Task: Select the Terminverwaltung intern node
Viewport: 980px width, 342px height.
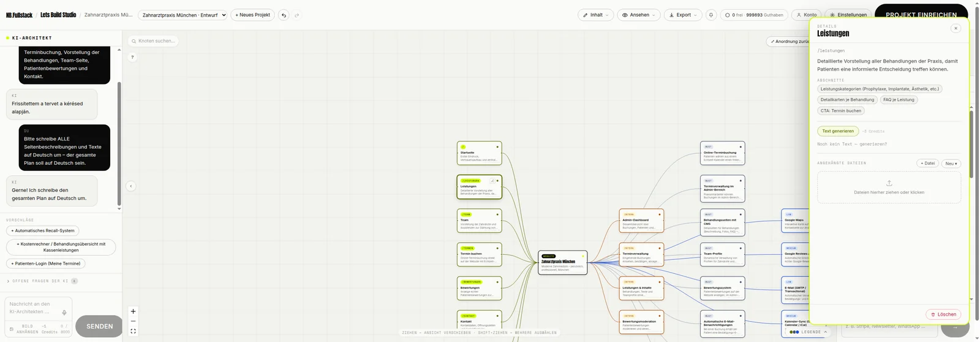Action: (641, 254)
